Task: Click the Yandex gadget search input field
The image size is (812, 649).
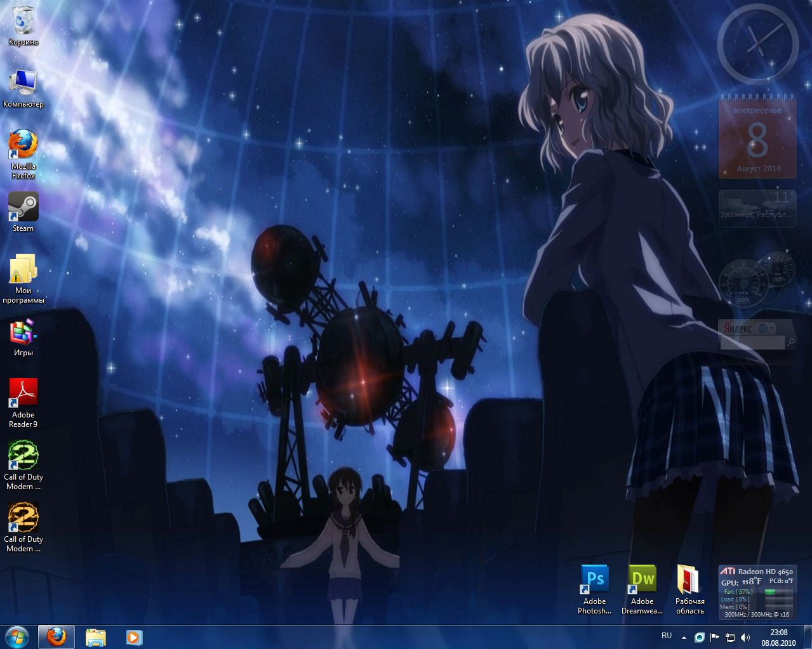Action: (752, 343)
